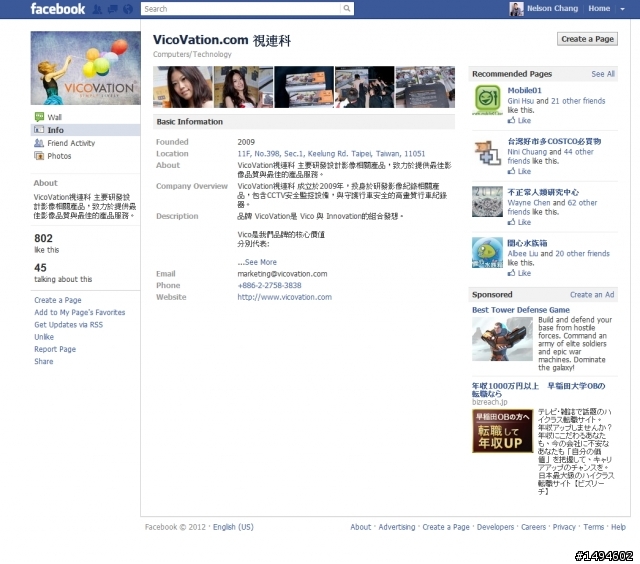Click See All recommended pages
This screenshot has width=640, height=564.
(x=603, y=74)
